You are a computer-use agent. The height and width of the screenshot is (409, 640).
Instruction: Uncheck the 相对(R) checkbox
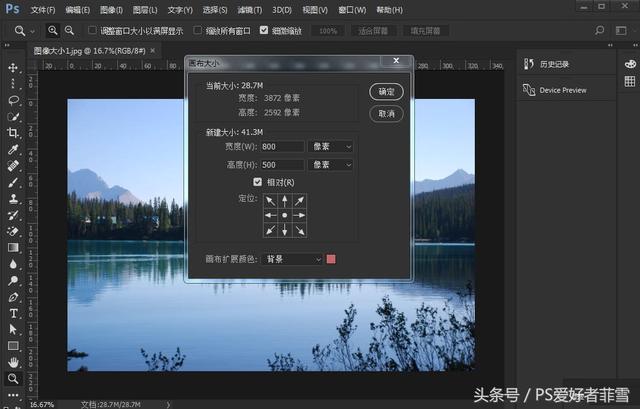[257, 182]
